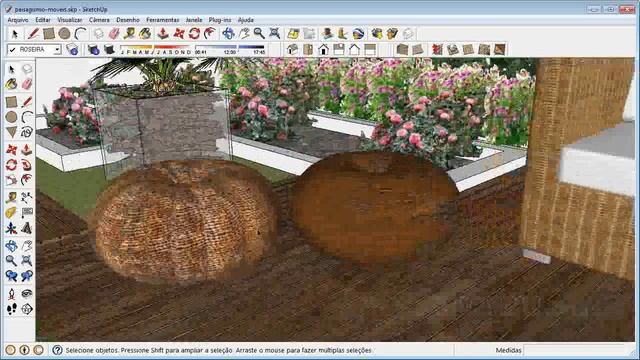This screenshot has width=640, height=360.
Task: Select the Axes tool
Action: pyautogui.click(x=11, y=228)
